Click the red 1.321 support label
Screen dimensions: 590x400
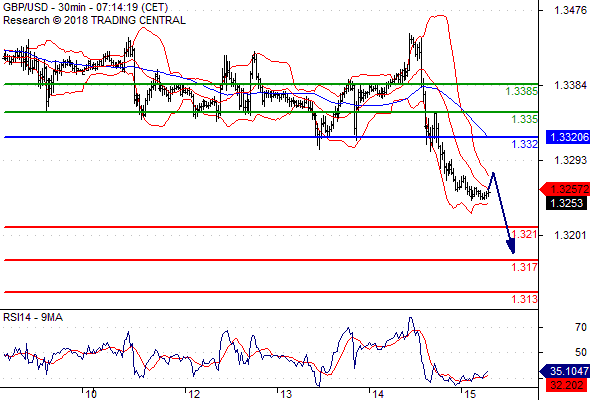tap(524, 234)
